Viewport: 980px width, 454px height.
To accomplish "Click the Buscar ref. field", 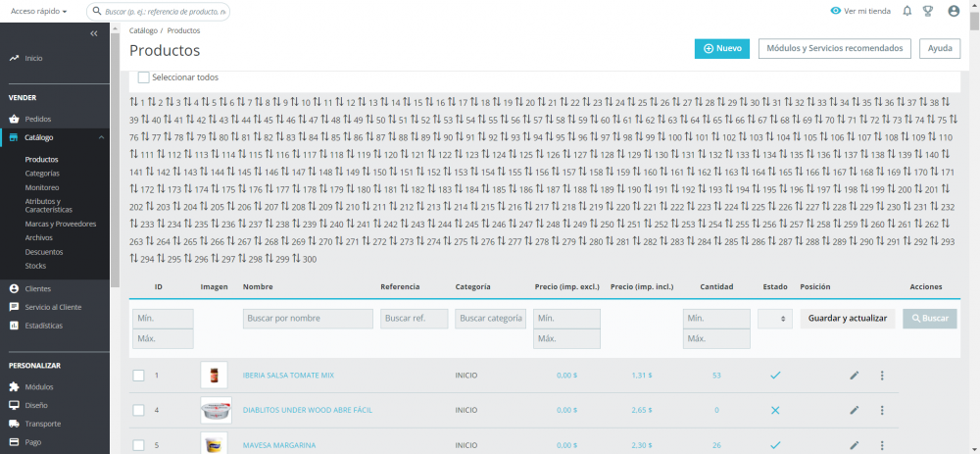I will click(415, 319).
